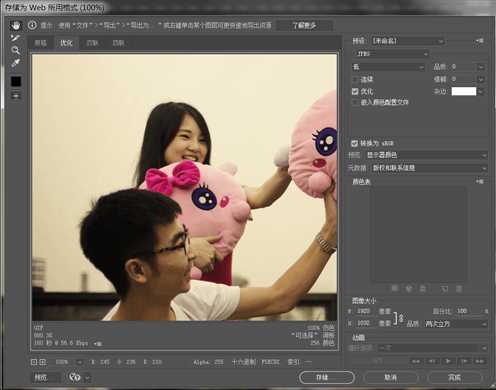Jump to first animation frame
This screenshot has width=496, height=390.
tap(416, 361)
